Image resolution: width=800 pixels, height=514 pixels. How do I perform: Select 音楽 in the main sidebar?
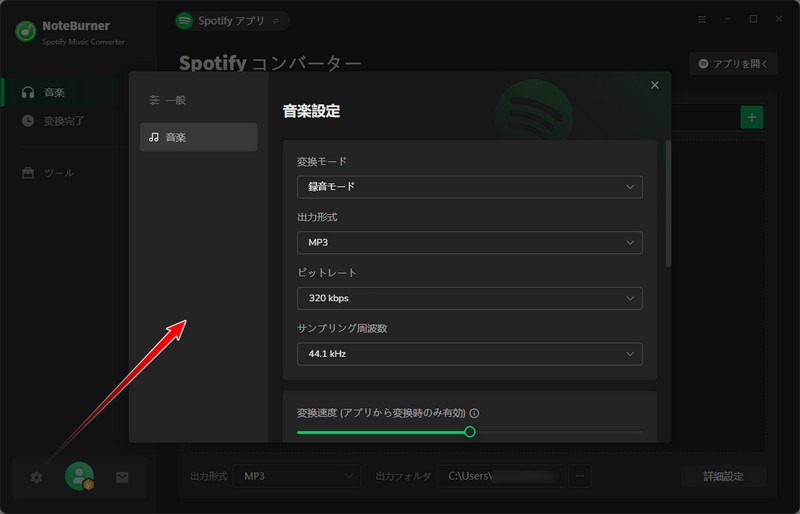click(x=65, y=92)
